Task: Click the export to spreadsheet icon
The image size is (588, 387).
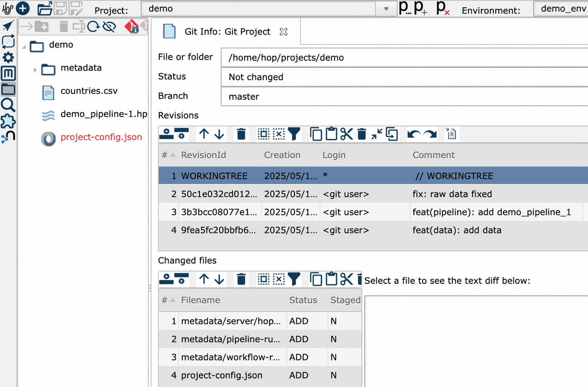Action: pyautogui.click(x=451, y=134)
